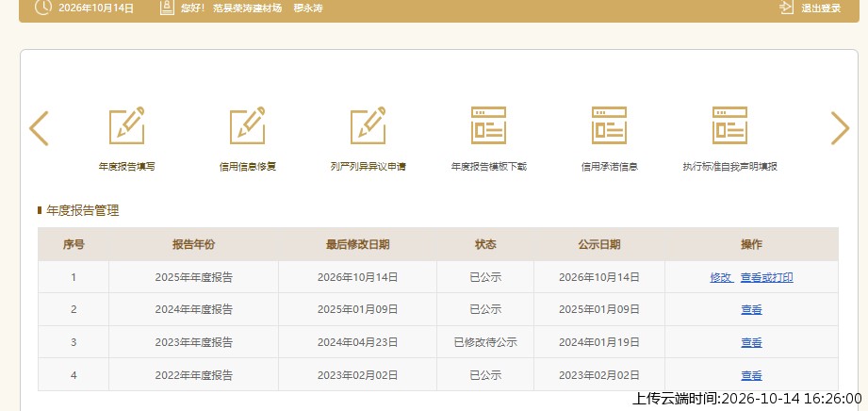Click the logout door icon

point(787,8)
